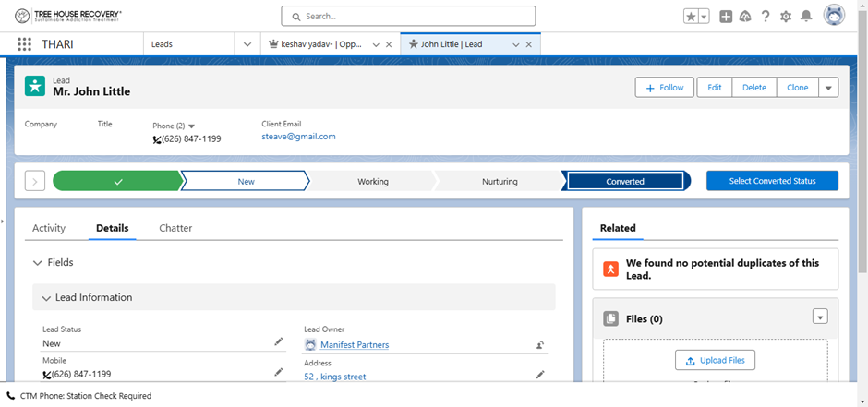Collapse the Fields section
This screenshot has height=407, width=868.
[38, 263]
